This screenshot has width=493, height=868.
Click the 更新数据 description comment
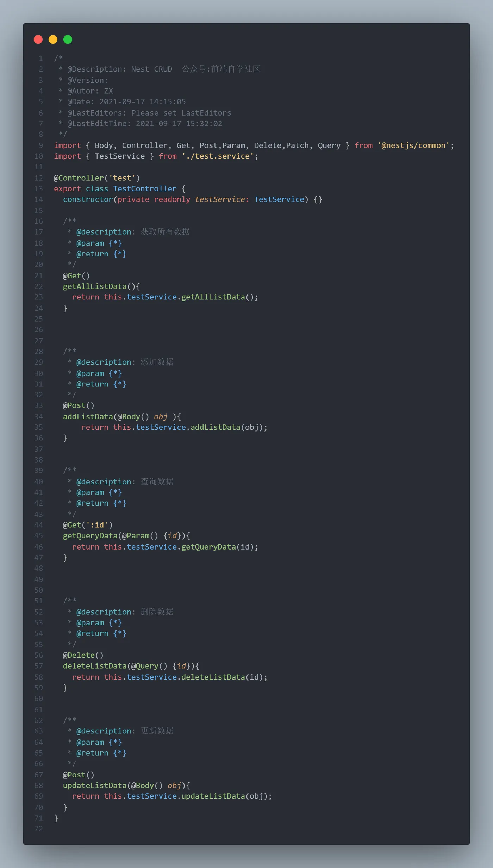coord(157,731)
